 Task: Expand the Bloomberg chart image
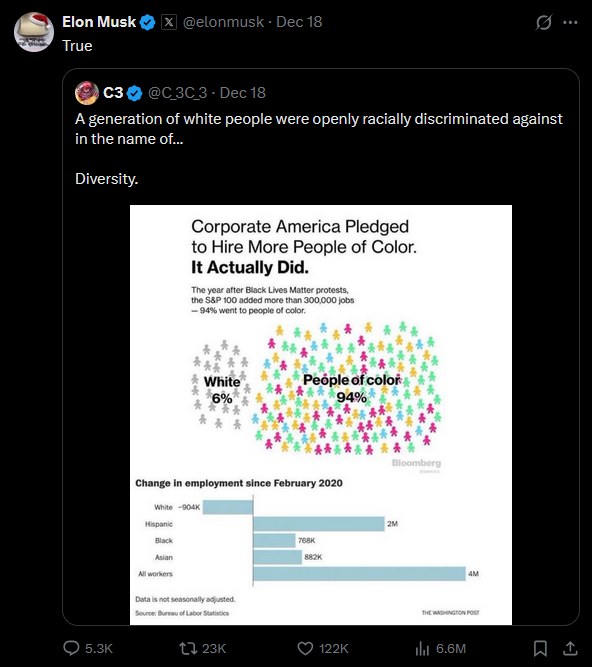tap(321, 415)
